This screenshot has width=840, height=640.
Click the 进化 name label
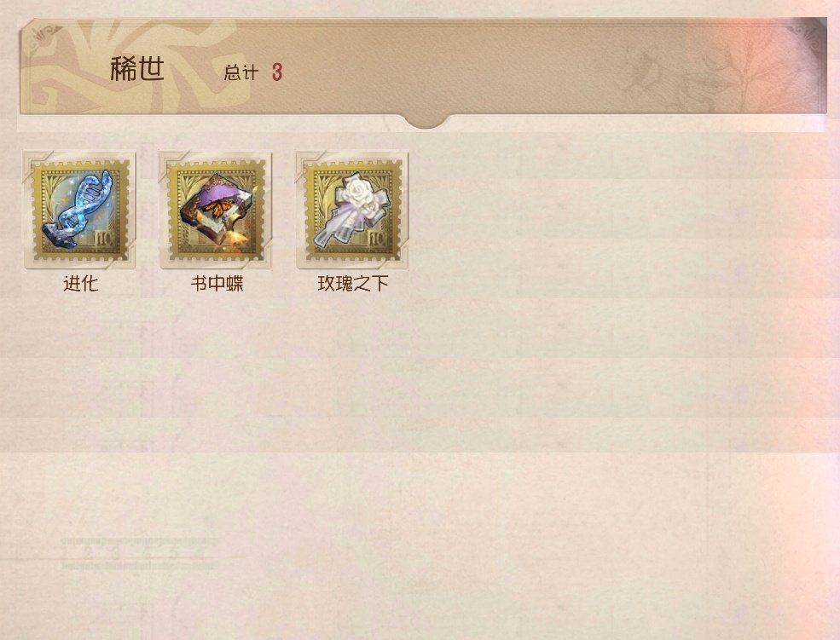(x=80, y=283)
